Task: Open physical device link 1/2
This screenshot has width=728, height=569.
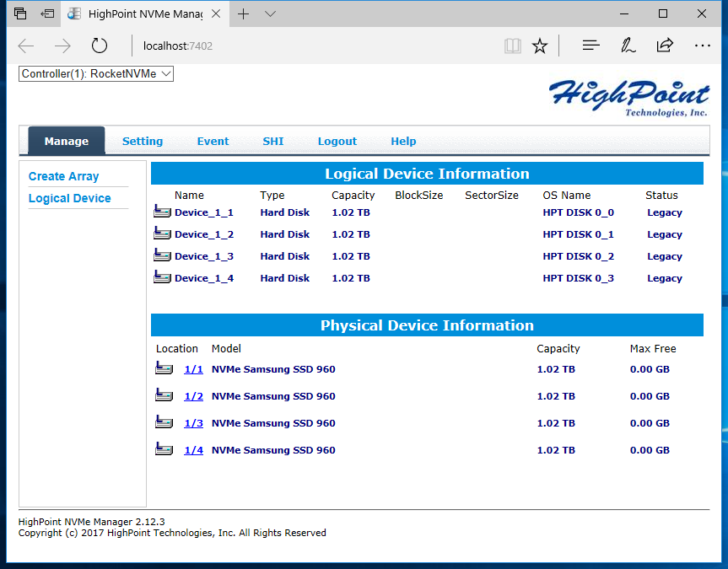Action: (194, 396)
